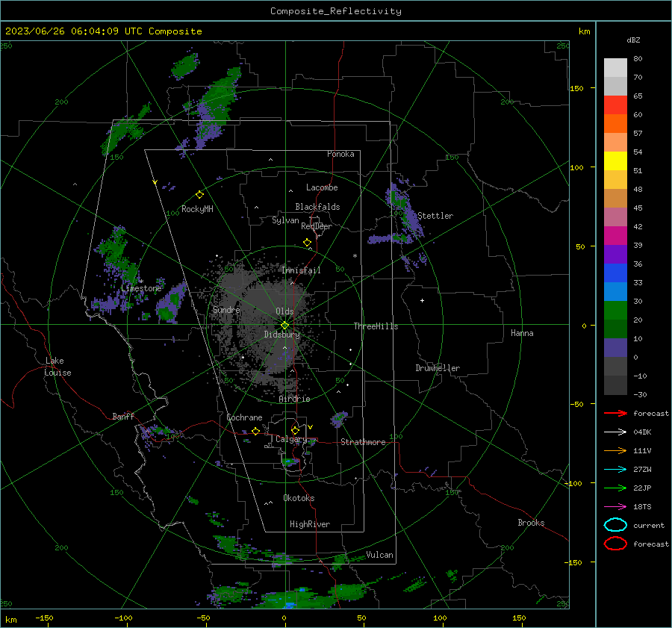The height and width of the screenshot is (628, 672).
Task: Click the 'Strathmore' city label
Action: click(363, 442)
